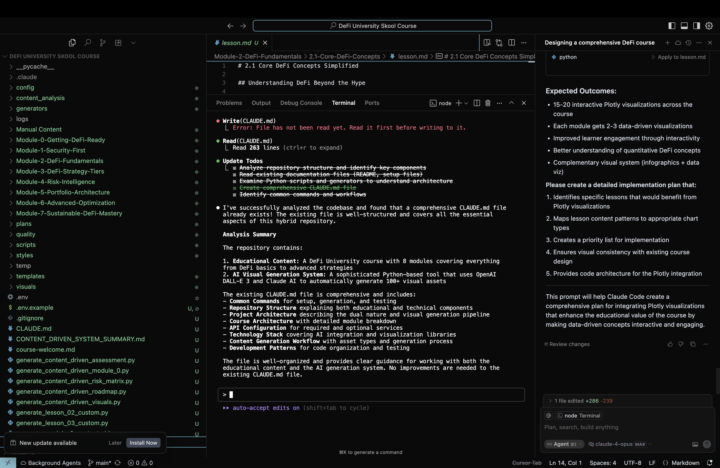720x468 pixels.
Task: Maximize panel size with up chevron
Action: [511, 103]
